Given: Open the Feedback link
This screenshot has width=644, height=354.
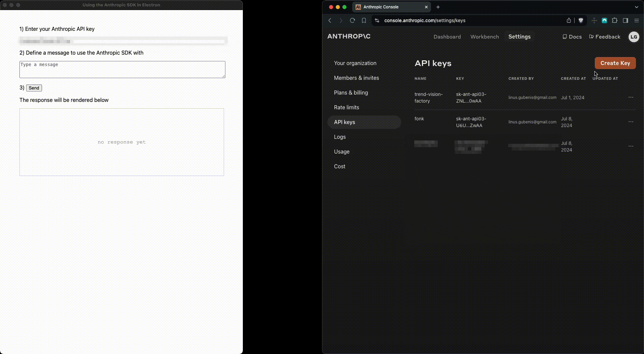Looking at the screenshot, I should (605, 37).
